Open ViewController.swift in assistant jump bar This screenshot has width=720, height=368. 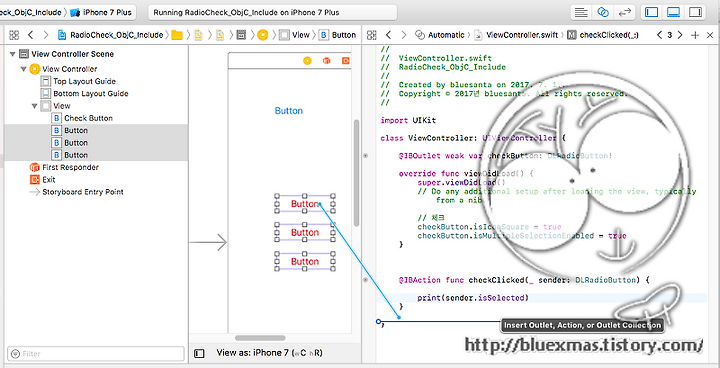[x=516, y=35]
